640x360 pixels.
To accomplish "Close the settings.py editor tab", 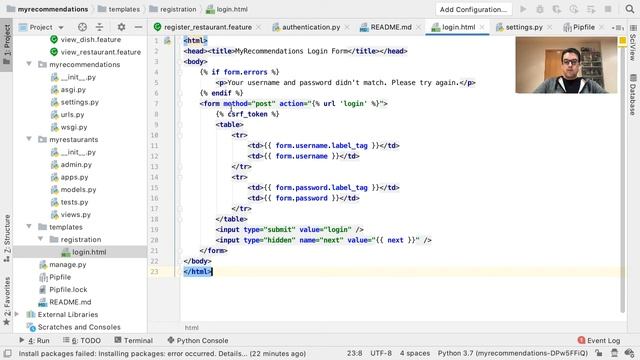I will 549,27.
